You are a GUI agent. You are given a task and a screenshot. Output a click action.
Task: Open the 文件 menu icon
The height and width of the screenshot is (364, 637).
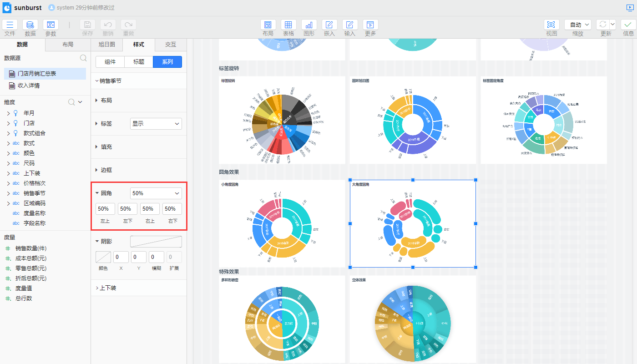coord(10,25)
